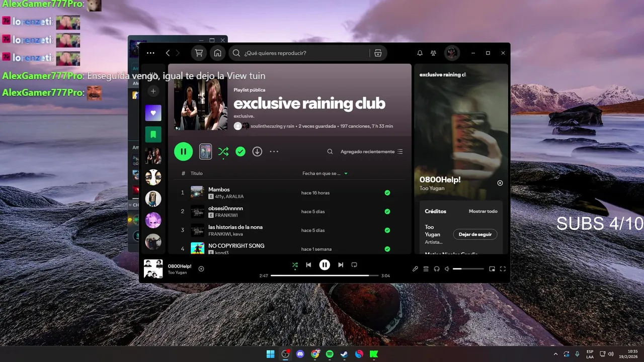Open Windows Start menu
644x362 pixels.
coord(271,354)
